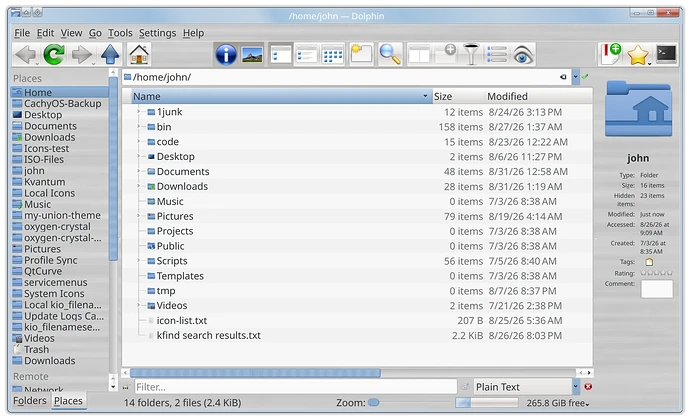This screenshot has width=690, height=419.
Task: Click the bullet list toolbar icon
Action: 497,55
